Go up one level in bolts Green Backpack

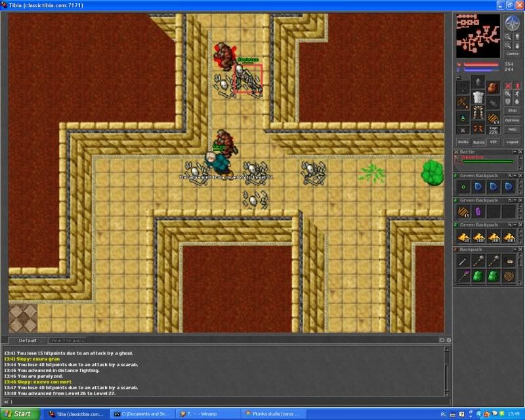point(510,200)
